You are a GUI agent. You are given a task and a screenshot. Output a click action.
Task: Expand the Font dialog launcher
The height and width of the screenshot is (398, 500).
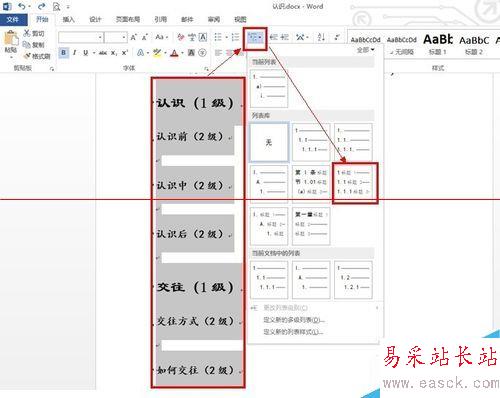click(206, 69)
